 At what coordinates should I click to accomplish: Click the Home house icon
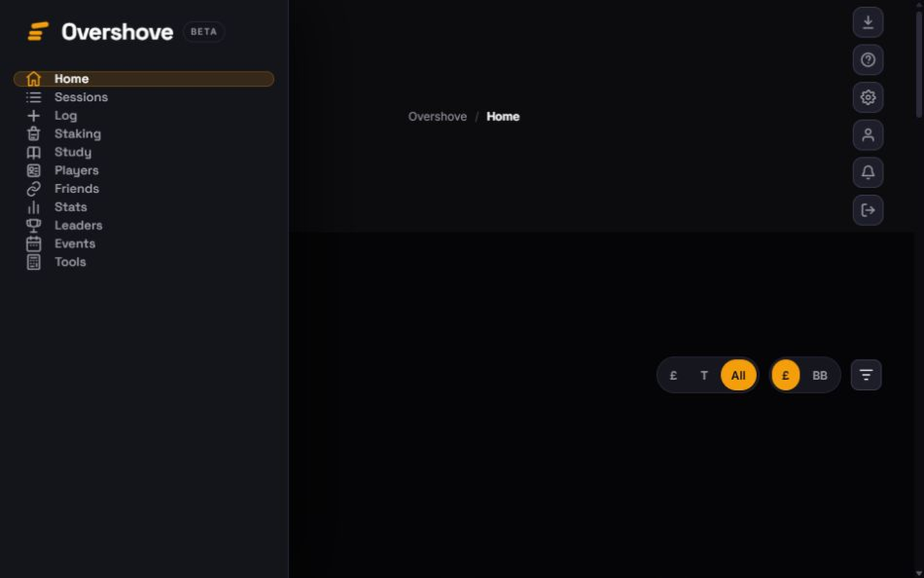pos(33,79)
